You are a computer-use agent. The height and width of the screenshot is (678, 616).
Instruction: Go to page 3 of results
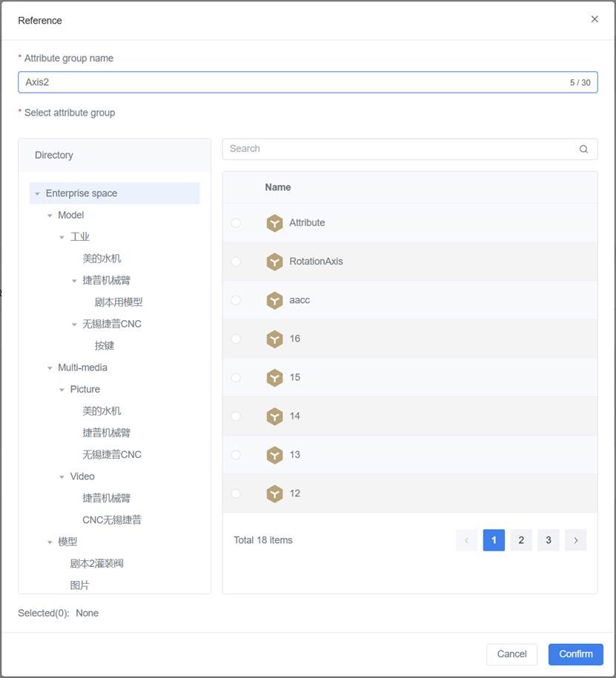point(549,540)
